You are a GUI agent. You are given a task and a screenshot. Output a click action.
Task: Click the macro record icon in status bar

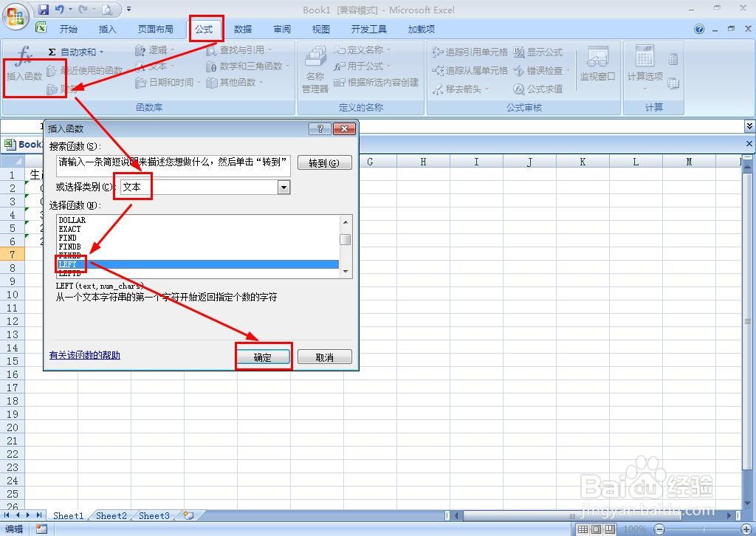pyautogui.click(x=42, y=529)
